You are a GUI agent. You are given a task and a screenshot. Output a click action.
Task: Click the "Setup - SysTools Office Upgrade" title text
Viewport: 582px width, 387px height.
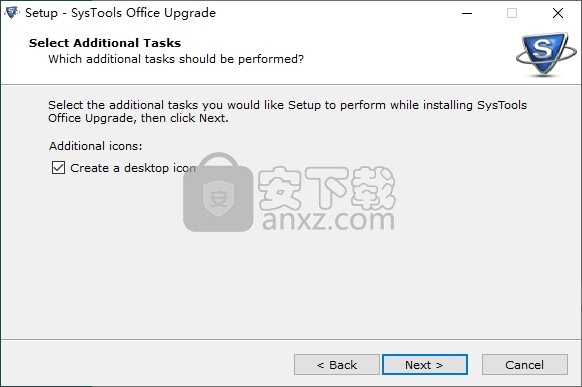(x=120, y=13)
